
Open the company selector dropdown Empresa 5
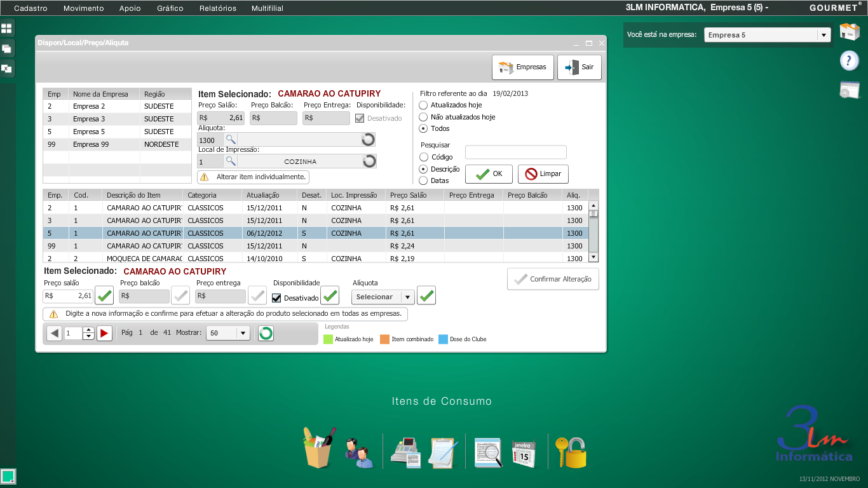(x=767, y=35)
